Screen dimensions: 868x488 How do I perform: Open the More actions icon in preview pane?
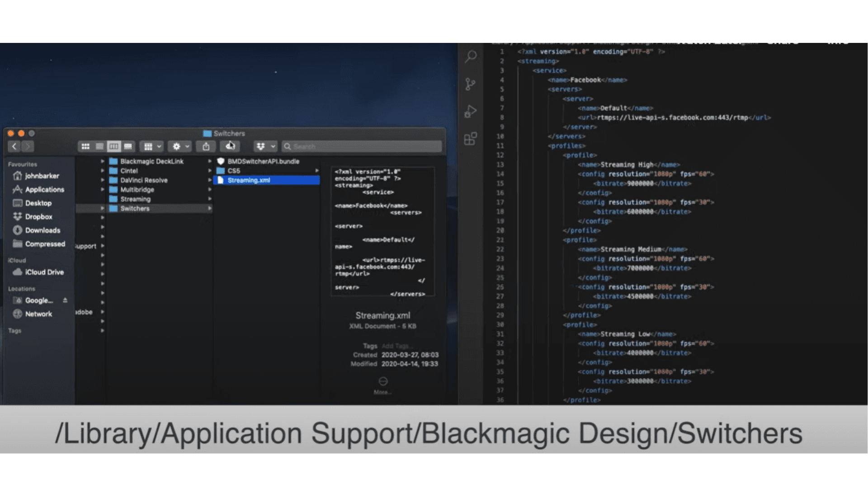click(x=383, y=381)
